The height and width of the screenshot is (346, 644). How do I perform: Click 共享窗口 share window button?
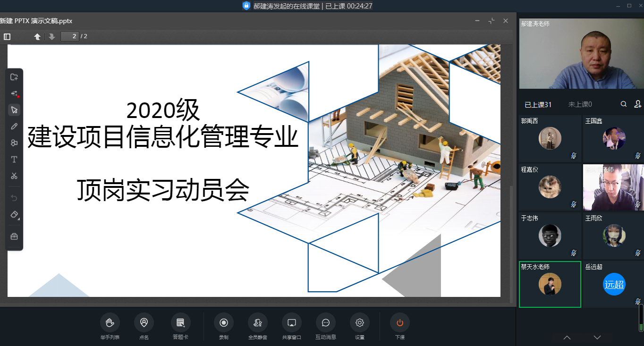click(x=292, y=323)
